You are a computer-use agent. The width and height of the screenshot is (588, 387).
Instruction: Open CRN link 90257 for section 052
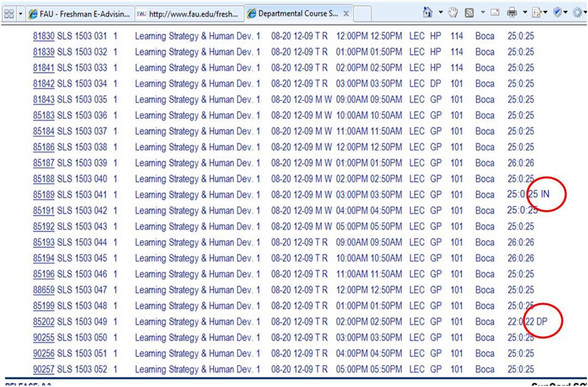click(x=43, y=369)
